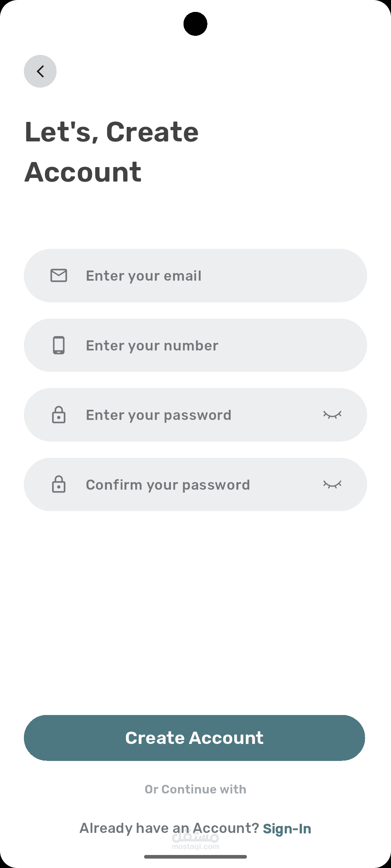391x868 pixels.
Task: Tap the back arrow button
Action: [x=40, y=71]
